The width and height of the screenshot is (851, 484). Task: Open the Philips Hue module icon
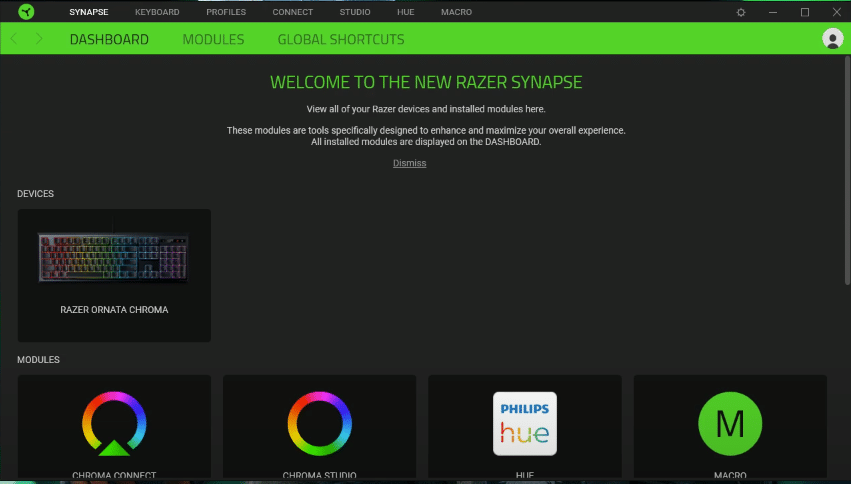[x=525, y=424]
